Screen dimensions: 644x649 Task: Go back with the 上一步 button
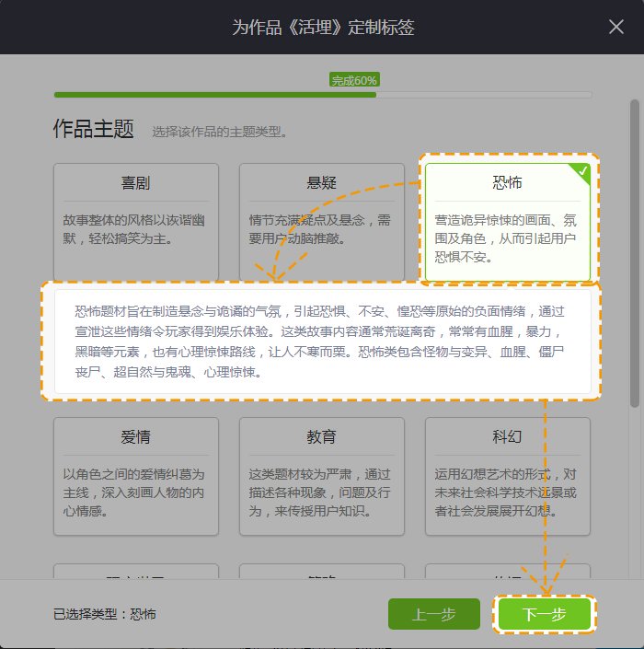point(434,615)
